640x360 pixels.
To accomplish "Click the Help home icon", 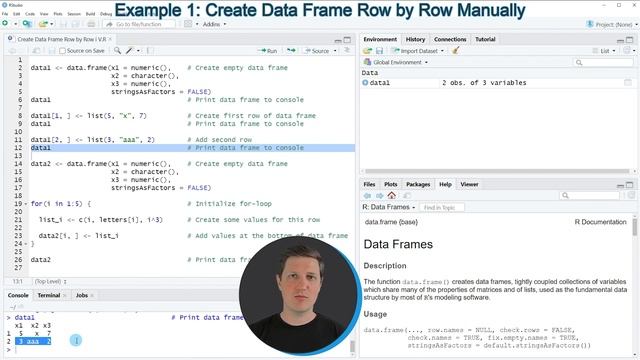I will click(x=392, y=195).
